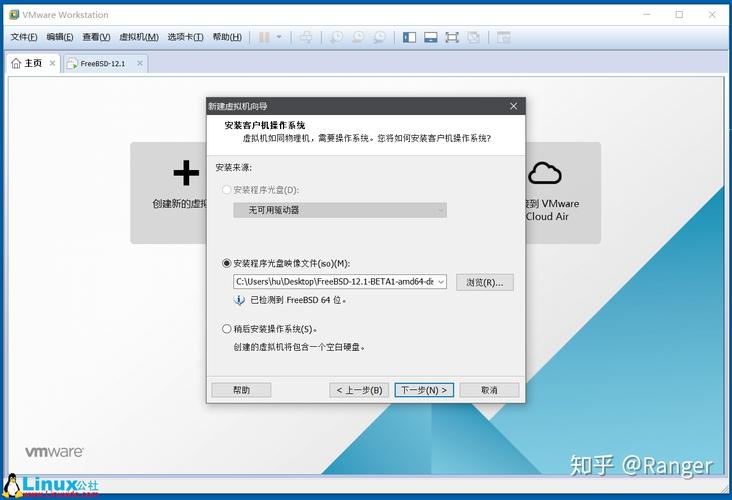The width and height of the screenshot is (732, 500).
Task: Select the 安装程序光盘(D) radio button
Action: coord(226,190)
